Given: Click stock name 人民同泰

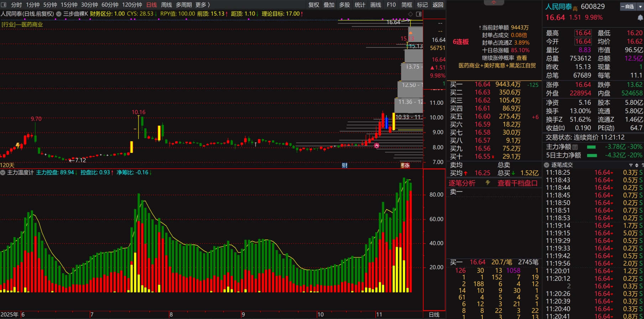Looking at the screenshot, I should [559, 6].
